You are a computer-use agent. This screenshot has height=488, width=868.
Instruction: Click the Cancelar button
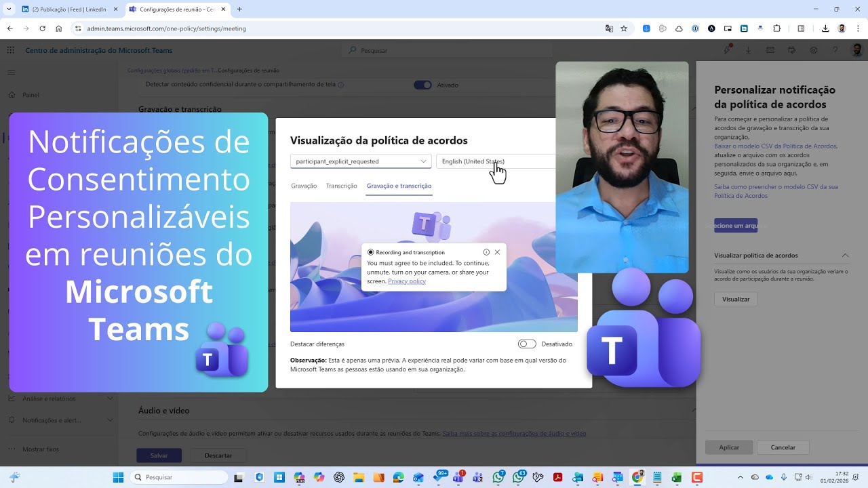pos(783,447)
